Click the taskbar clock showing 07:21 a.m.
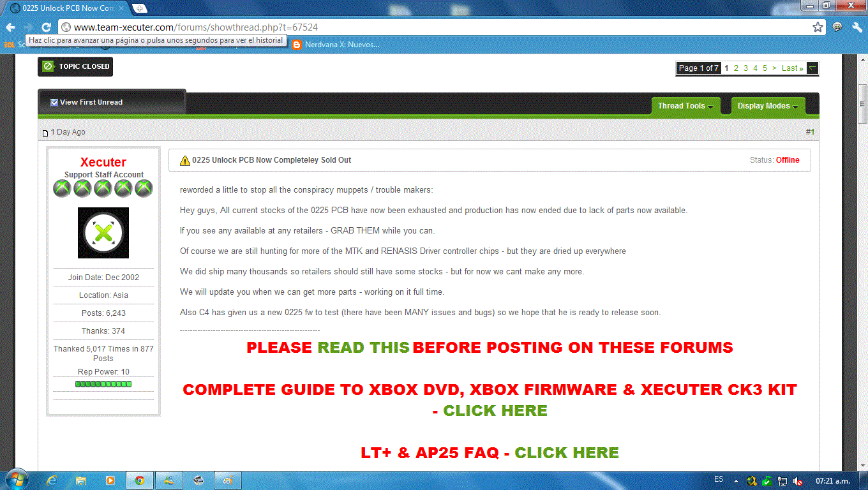This screenshot has height=490, width=868. 833,480
